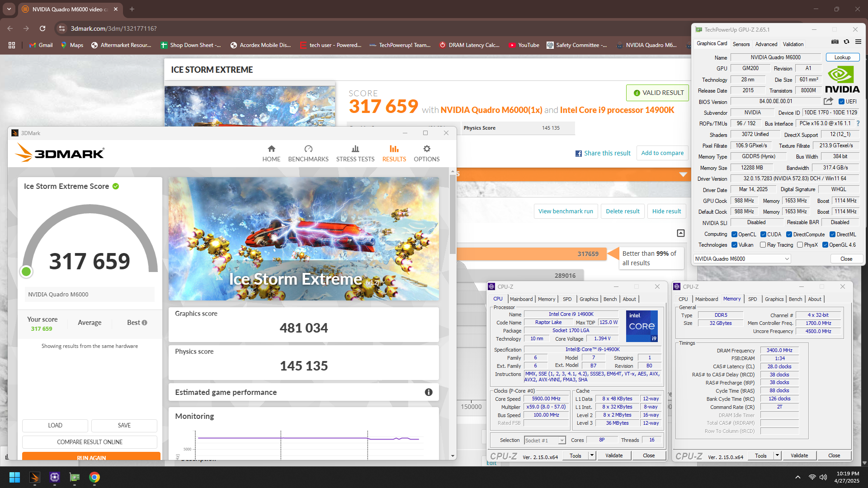Screen dimensions: 868x488
Task: Click Validate in the left CPU-Z window
Action: 614,455
